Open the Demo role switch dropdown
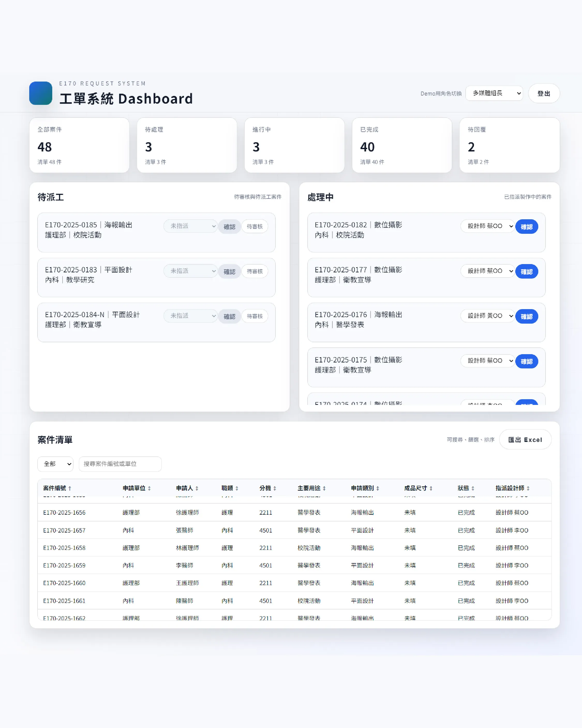Image resolution: width=582 pixels, height=728 pixels. [494, 93]
